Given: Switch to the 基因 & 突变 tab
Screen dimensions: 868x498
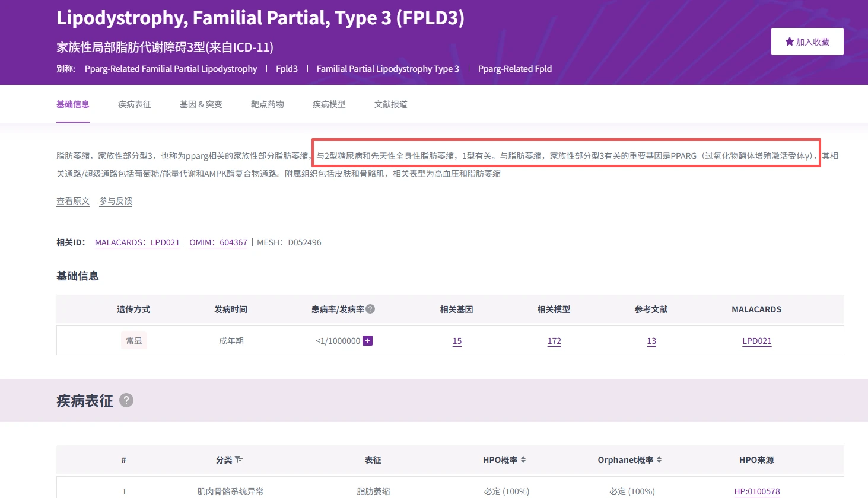Looking at the screenshot, I should [x=201, y=104].
